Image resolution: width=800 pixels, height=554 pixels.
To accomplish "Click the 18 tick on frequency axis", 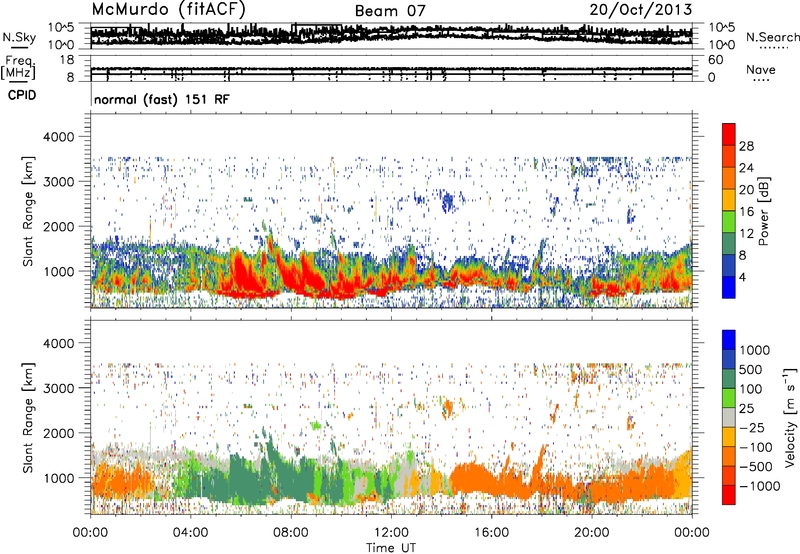I will 67,60.
